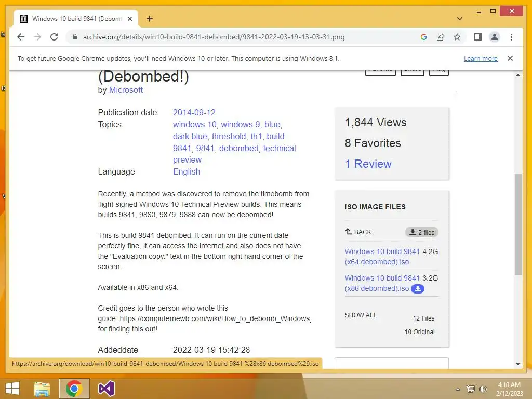Click the BACK arrow in ISO files
532x399 pixels.
click(358, 232)
